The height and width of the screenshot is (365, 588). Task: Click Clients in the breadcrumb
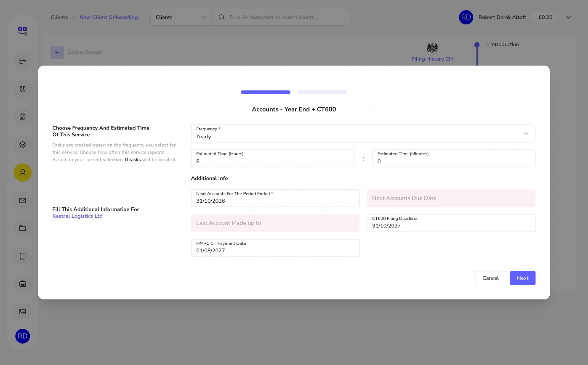coord(59,17)
